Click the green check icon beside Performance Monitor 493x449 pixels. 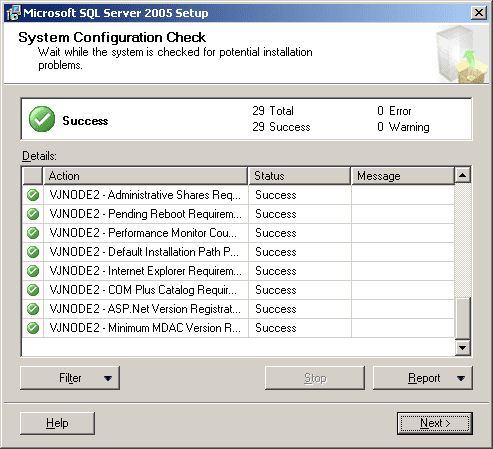[33, 233]
